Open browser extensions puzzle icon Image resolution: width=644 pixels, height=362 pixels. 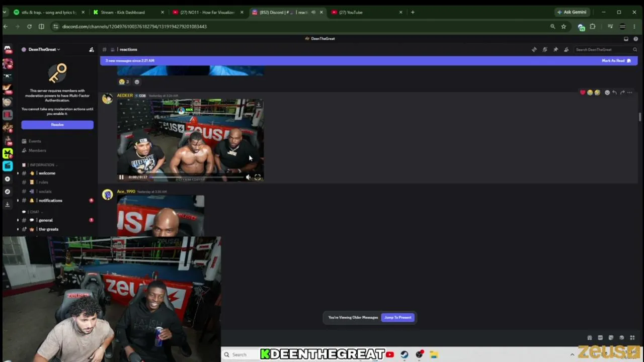point(593,27)
